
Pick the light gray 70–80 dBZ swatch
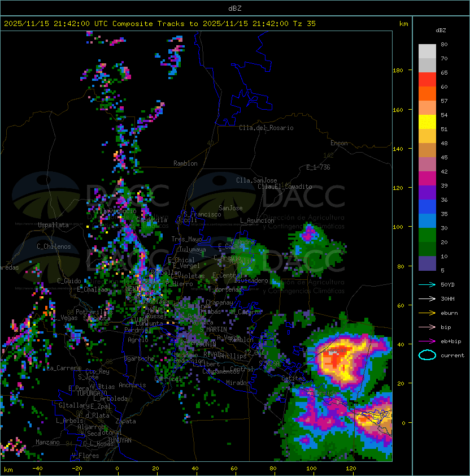tap(427, 51)
